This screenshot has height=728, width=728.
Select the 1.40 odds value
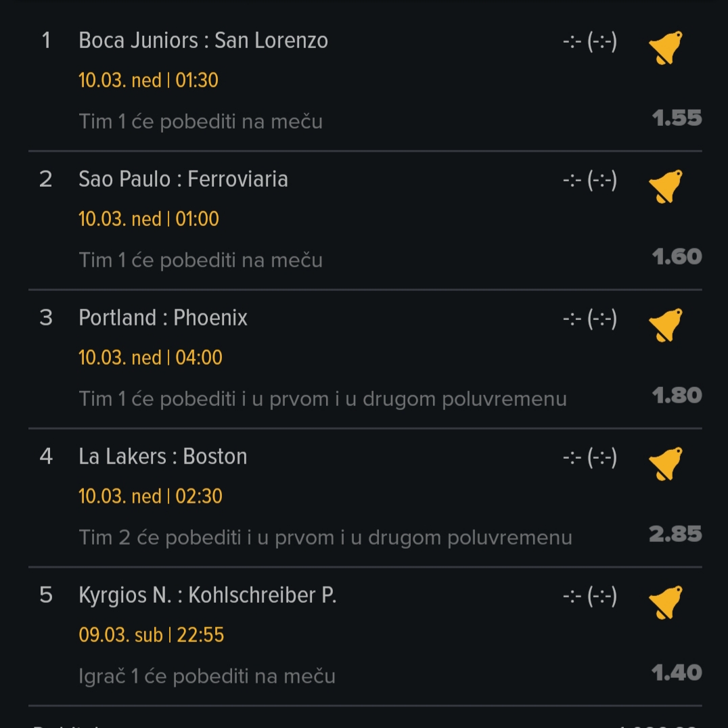click(677, 673)
